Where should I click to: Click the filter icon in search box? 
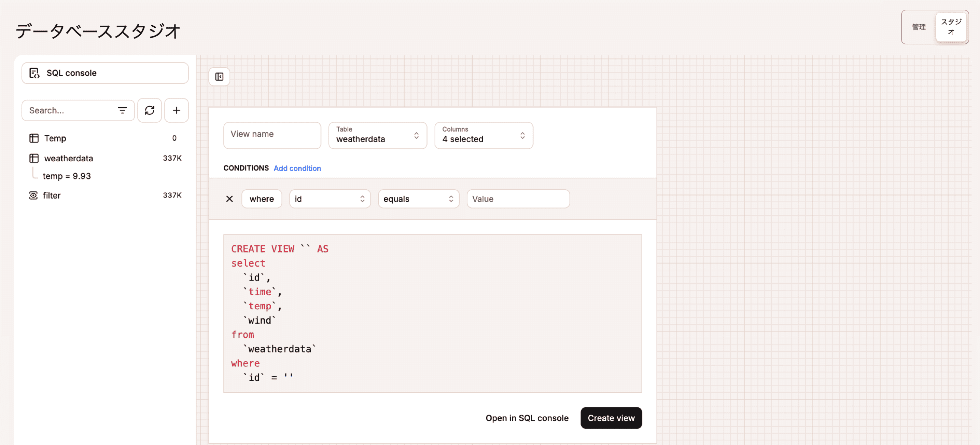pos(122,110)
